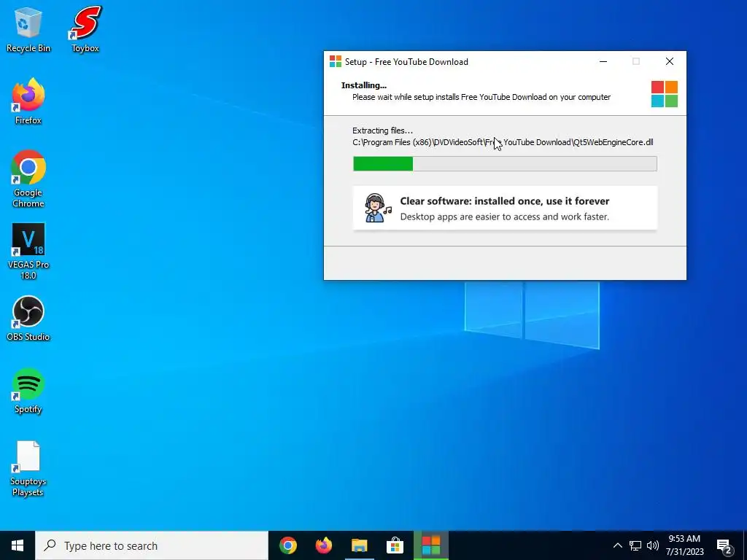747x560 pixels.
Task: Minimize the Setup window
Action: tap(603, 61)
